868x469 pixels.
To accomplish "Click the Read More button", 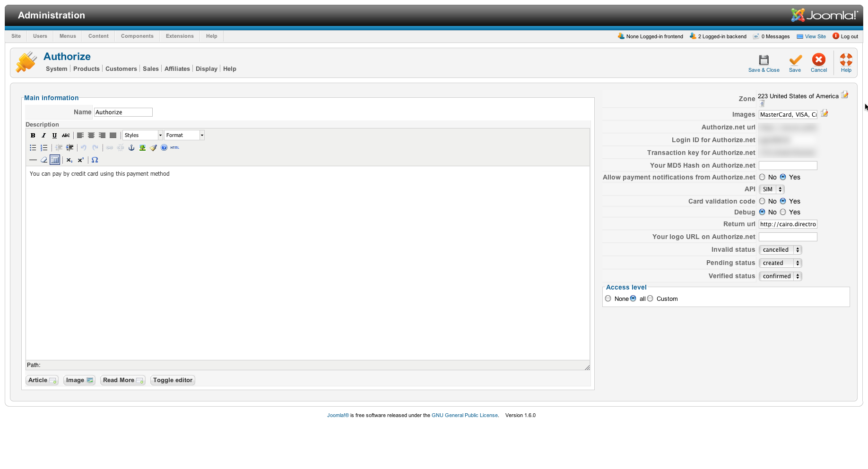I will click(x=123, y=380).
